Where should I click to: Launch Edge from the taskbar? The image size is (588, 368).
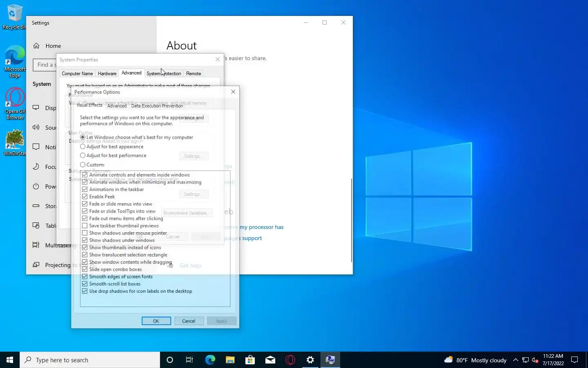[x=210, y=360]
